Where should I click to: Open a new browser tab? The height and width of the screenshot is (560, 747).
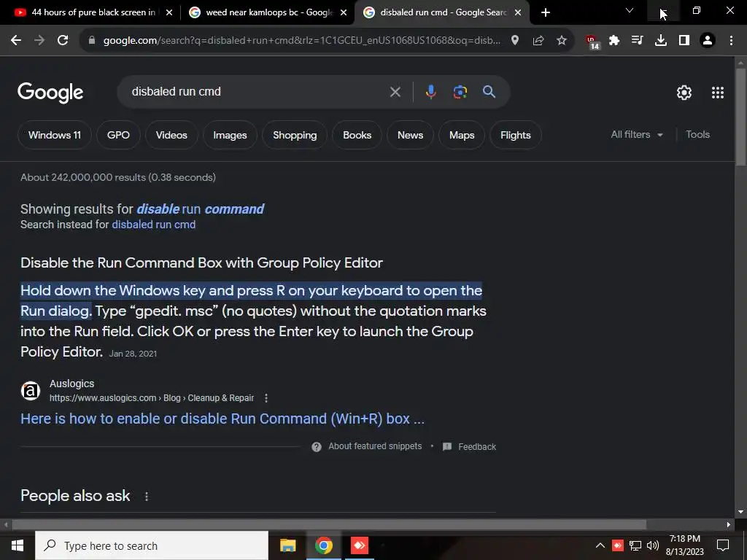pos(546,13)
